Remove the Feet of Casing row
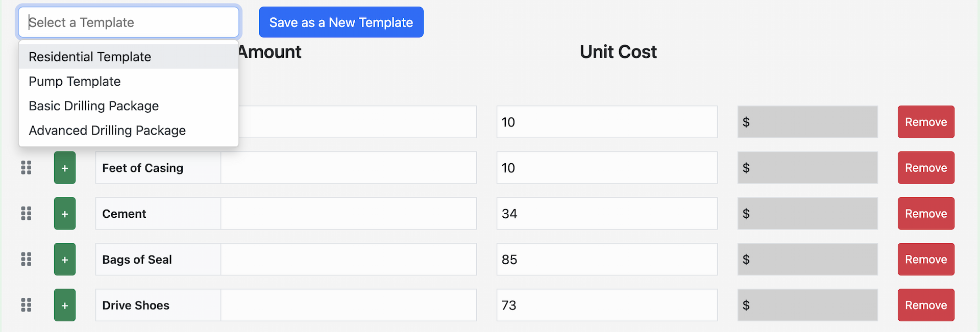The width and height of the screenshot is (980, 332). tap(925, 168)
